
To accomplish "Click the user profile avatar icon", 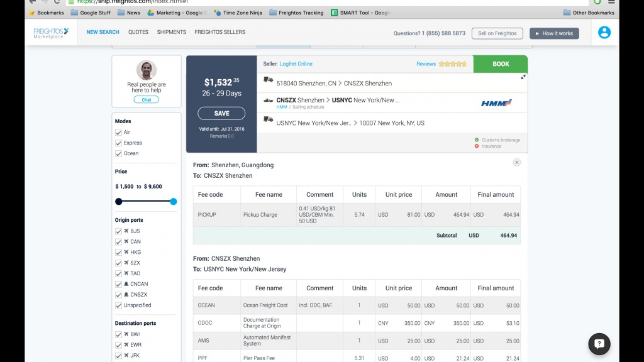I will [x=604, y=33].
